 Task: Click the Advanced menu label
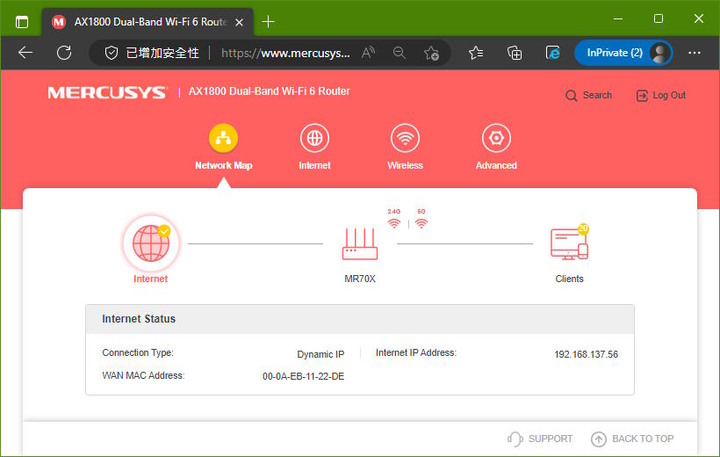(x=496, y=165)
